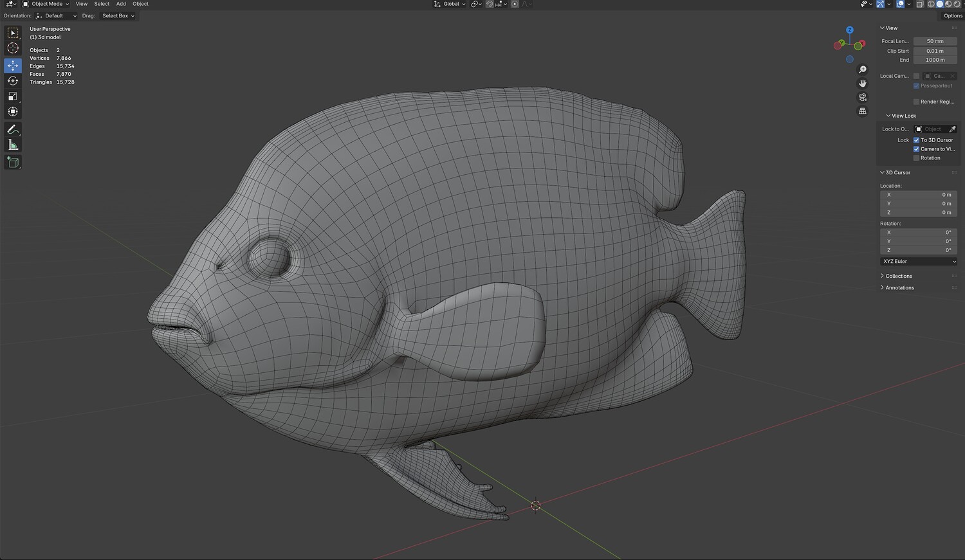Select material preview shading
965x560 pixels.
point(948,4)
